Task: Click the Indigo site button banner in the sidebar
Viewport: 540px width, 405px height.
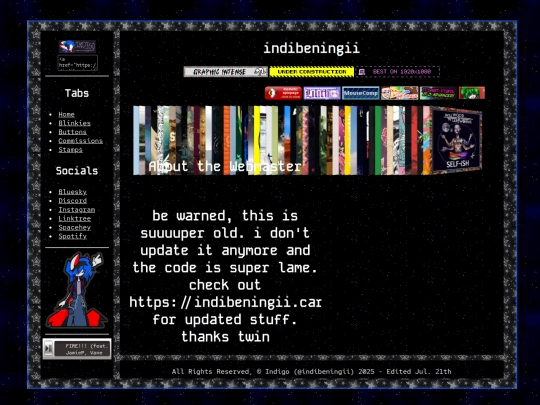Action: pyautogui.click(x=77, y=46)
